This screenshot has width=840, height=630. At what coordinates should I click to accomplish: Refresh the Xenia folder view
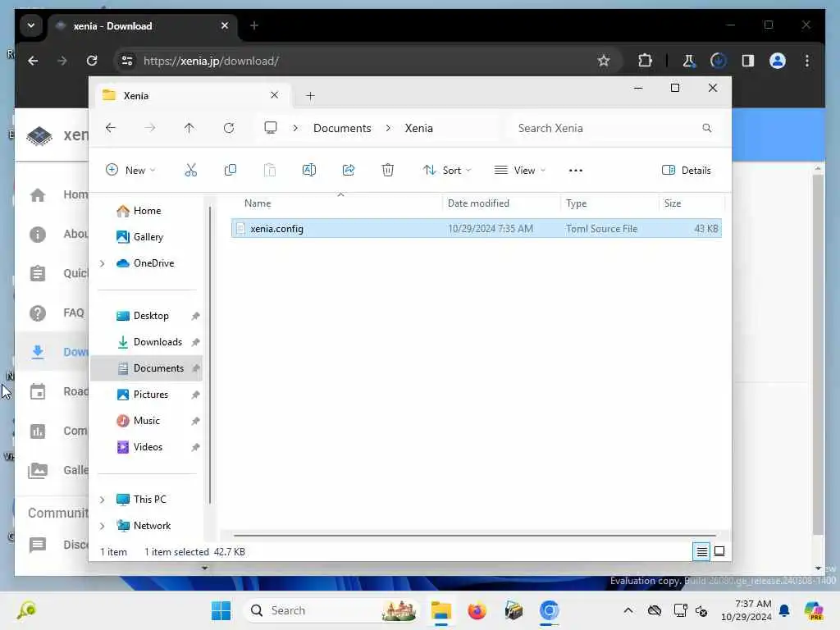click(x=229, y=128)
